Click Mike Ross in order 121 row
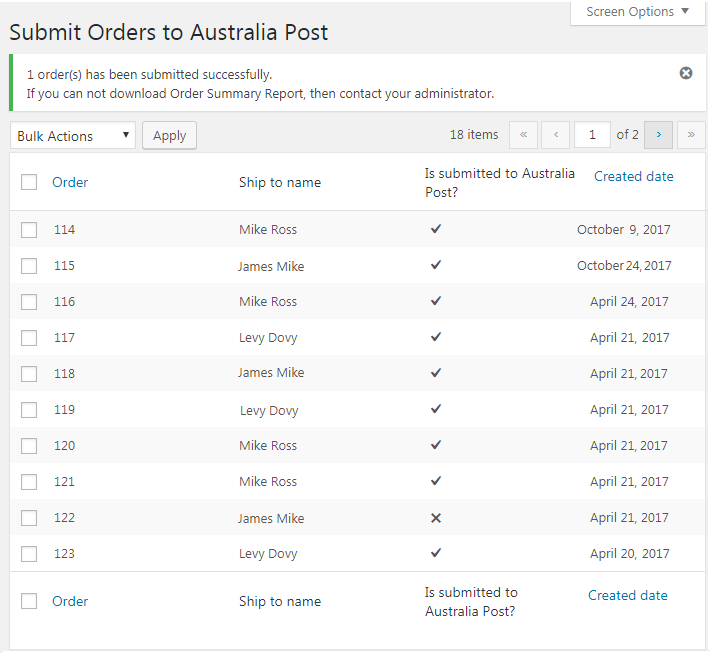 (x=268, y=481)
